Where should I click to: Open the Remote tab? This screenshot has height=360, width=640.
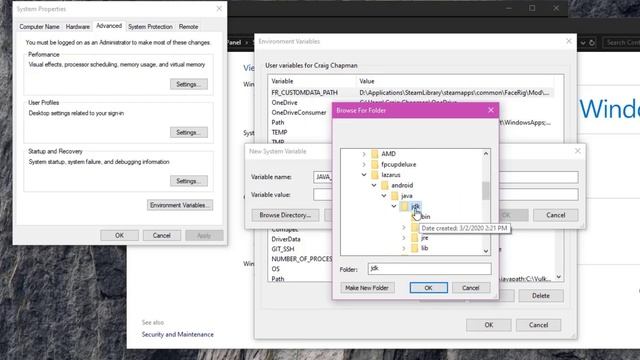click(188, 27)
